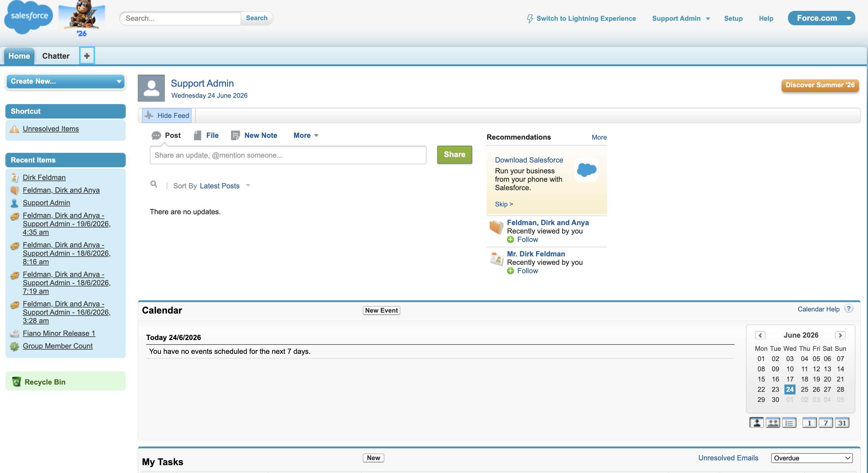Click the New Event button
Viewport: 868px width, 473px height.
point(381,310)
